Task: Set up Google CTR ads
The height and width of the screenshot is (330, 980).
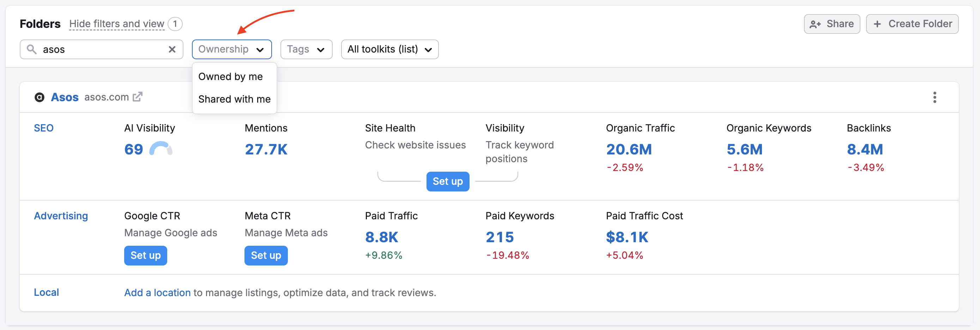Action: [x=145, y=256]
